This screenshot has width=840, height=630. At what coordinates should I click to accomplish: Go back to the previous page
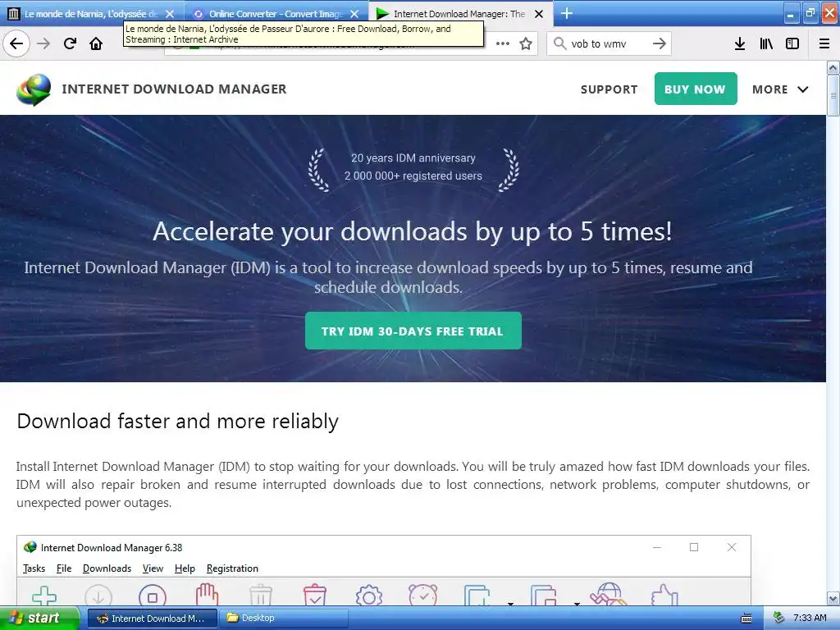coord(16,43)
